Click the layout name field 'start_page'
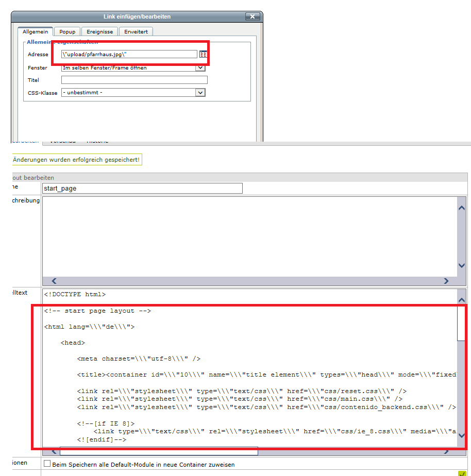471x476 pixels. (x=142, y=189)
